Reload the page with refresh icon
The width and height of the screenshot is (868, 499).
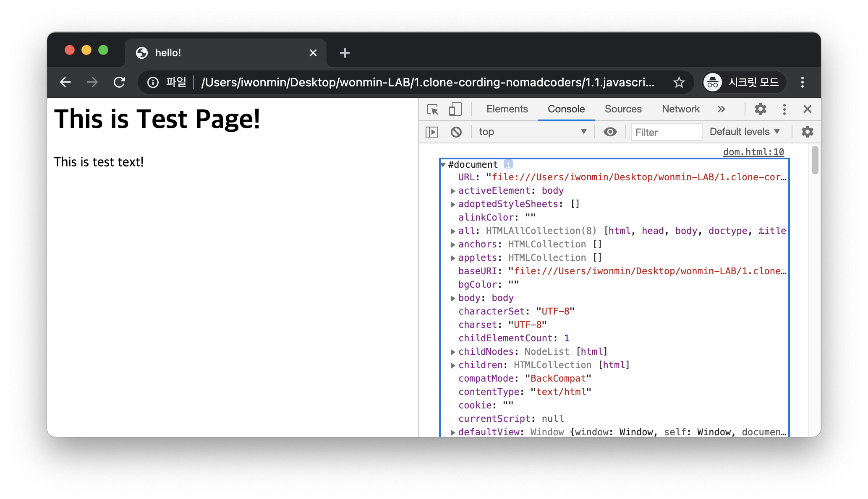(x=120, y=82)
